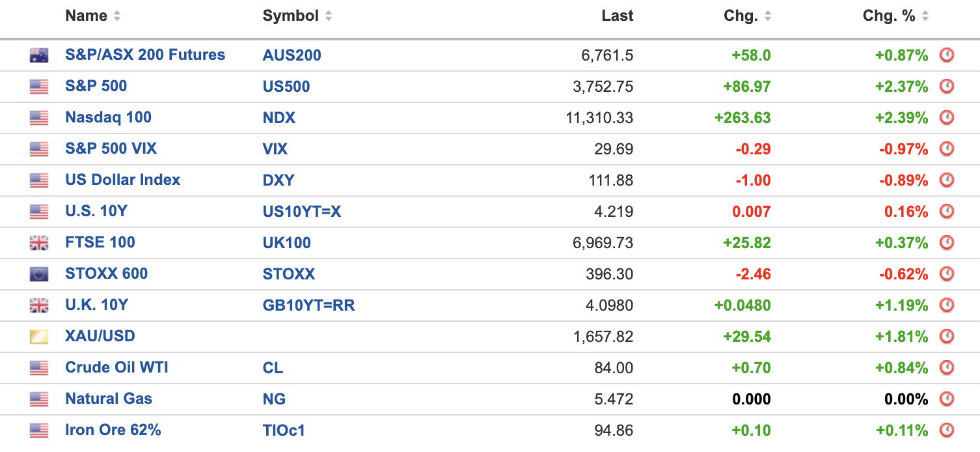The width and height of the screenshot is (980, 452).
Task: Sort by Chg. % column arrows
Action: 925,16
